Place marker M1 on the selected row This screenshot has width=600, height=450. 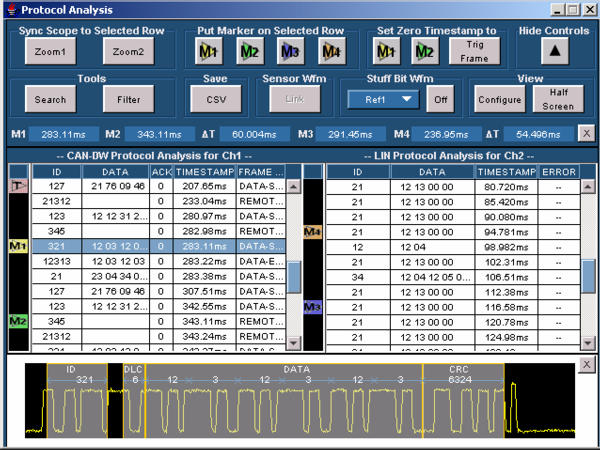click(208, 51)
